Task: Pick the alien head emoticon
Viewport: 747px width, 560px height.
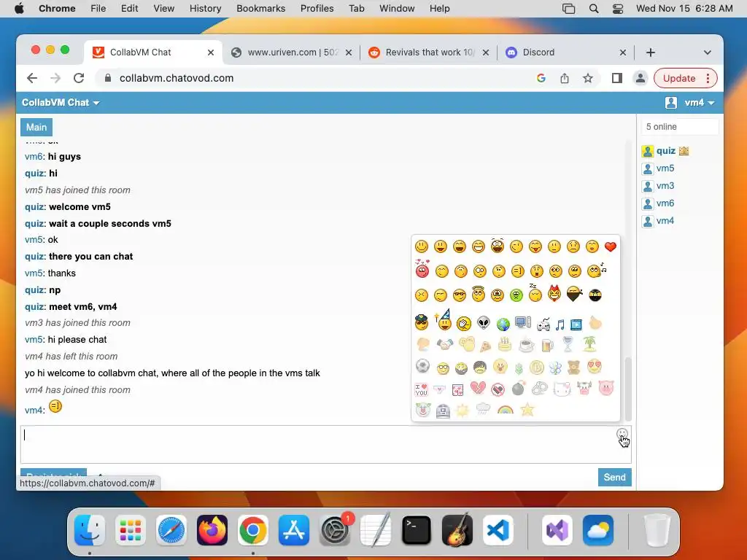Action: coord(484,323)
